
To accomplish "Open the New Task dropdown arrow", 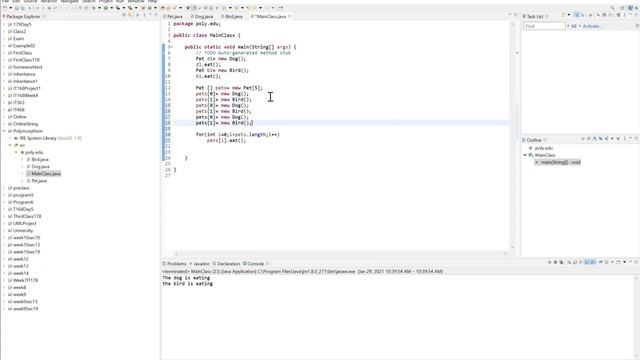I will pyautogui.click(x=569, y=15).
